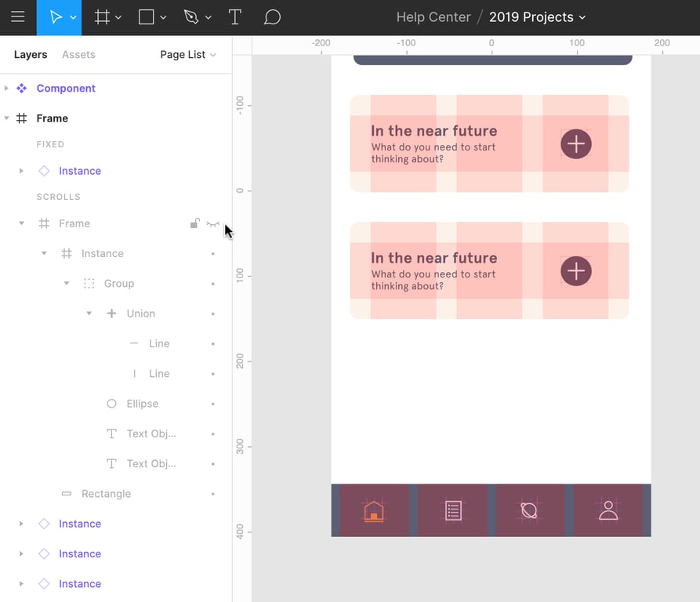This screenshot has height=602, width=700.
Task: Toggle visibility dot on Ellipse layer
Action: [212, 404]
